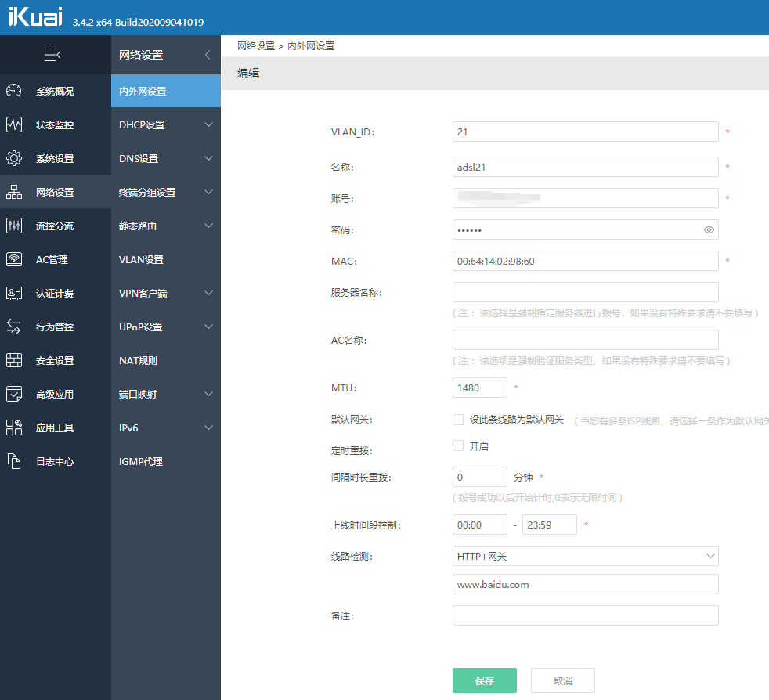This screenshot has width=769, height=700.
Task: Enable 设此条线路为默认网关 checkbox
Action: [458, 420]
